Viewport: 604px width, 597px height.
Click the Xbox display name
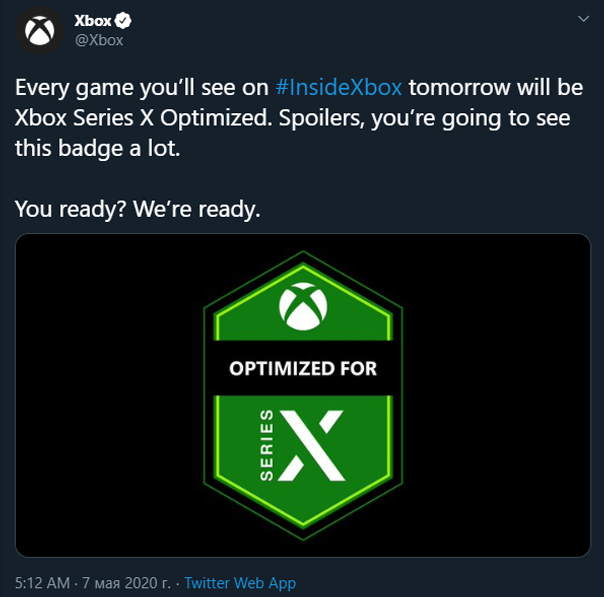[94, 21]
